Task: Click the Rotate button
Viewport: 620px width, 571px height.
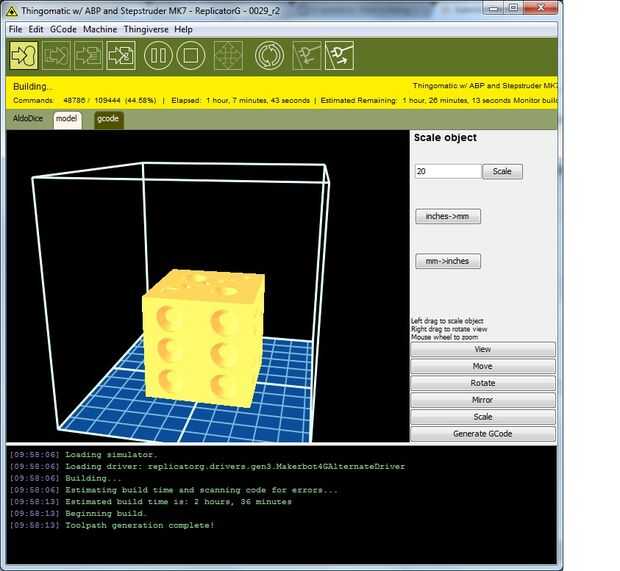Action: point(483,383)
